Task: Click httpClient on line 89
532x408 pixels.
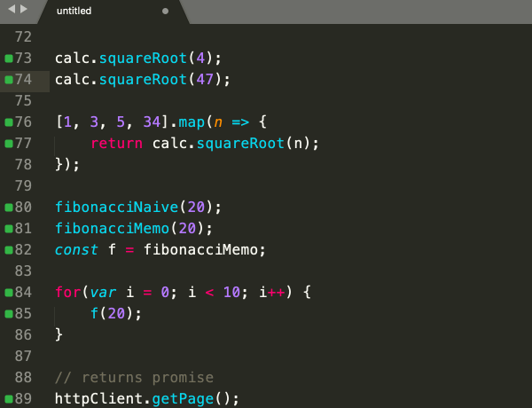Action: tap(98, 399)
